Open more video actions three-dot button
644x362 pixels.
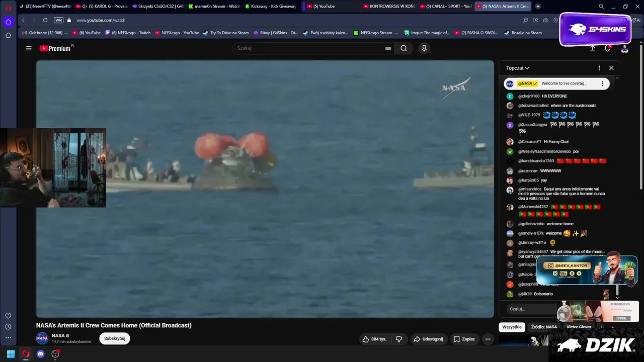(488, 339)
